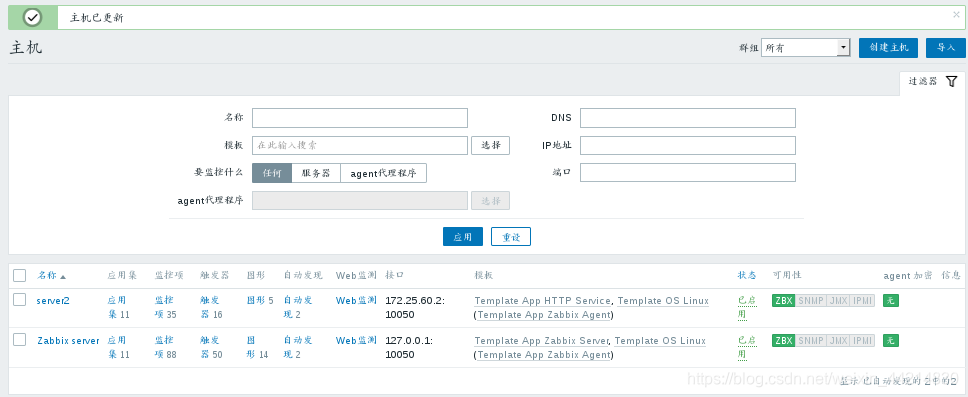Toggle the filter funnel icon

(x=951, y=81)
